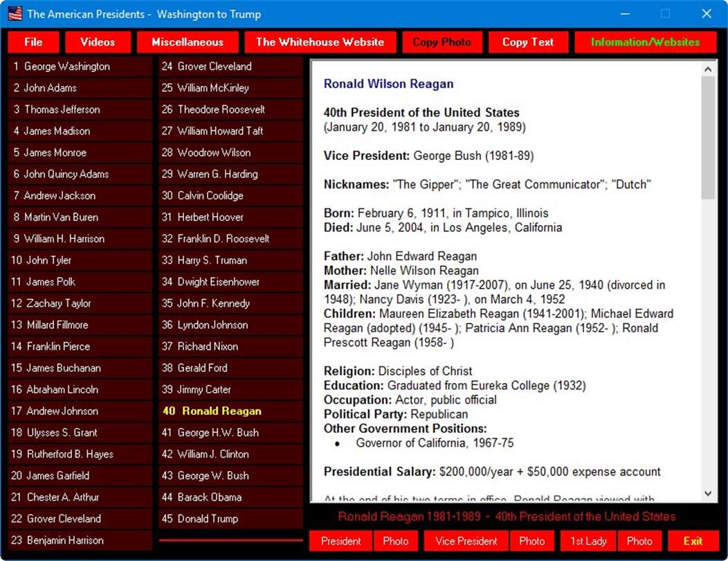Select 28 Woodrow Wilson

click(230, 152)
